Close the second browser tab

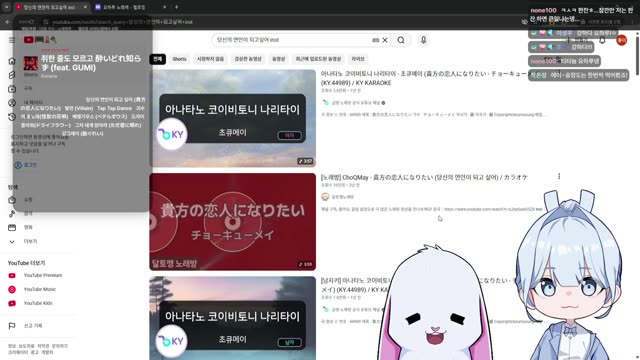coord(164,7)
